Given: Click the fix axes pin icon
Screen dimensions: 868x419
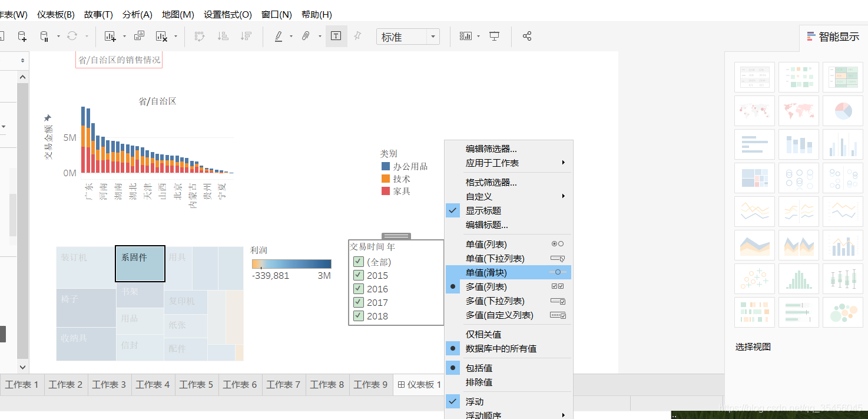Looking at the screenshot, I should (357, 36).
